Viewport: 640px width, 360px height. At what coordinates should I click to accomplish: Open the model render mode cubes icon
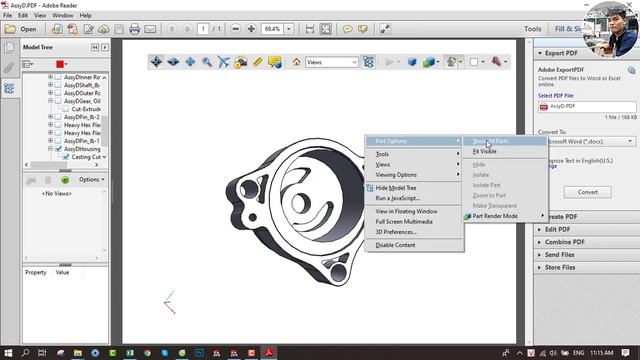(x=429, y=62)
